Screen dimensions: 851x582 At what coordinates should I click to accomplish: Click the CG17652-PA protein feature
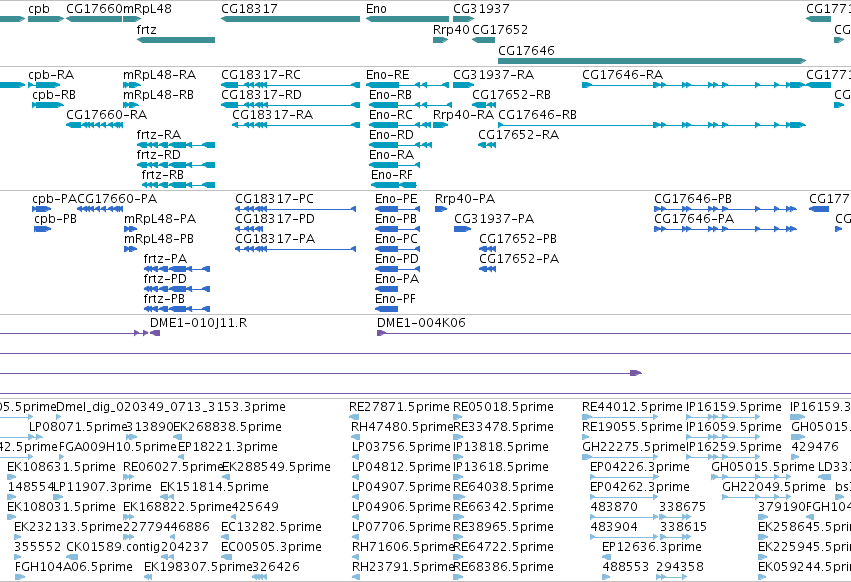pyautogui.click(x=487, y=269)
